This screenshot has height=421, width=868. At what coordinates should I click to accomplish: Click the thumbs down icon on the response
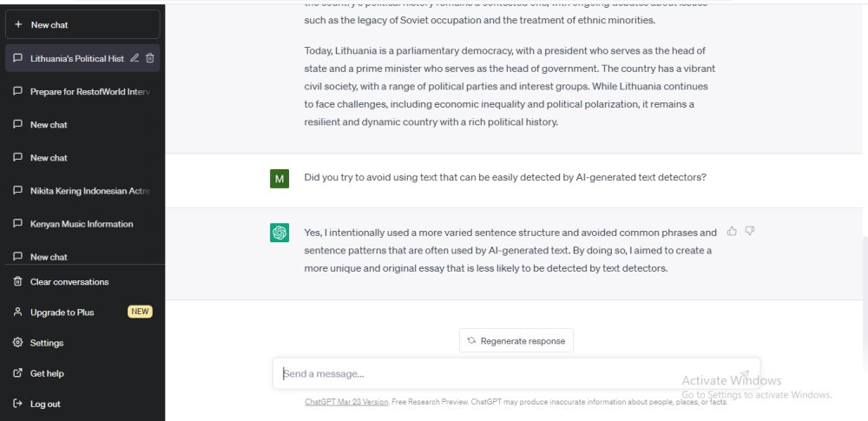click(x=750, y=231)
